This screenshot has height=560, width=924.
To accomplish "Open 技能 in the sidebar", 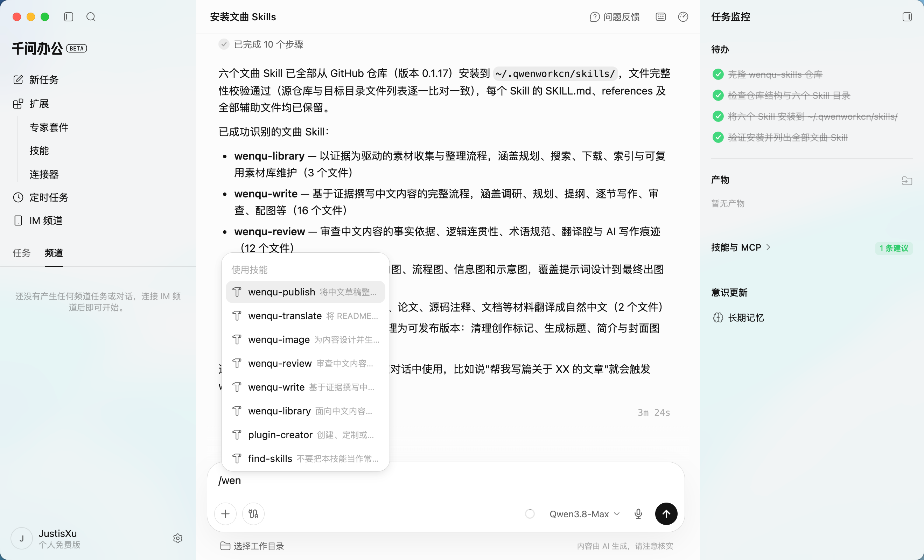I will [39, 150].
